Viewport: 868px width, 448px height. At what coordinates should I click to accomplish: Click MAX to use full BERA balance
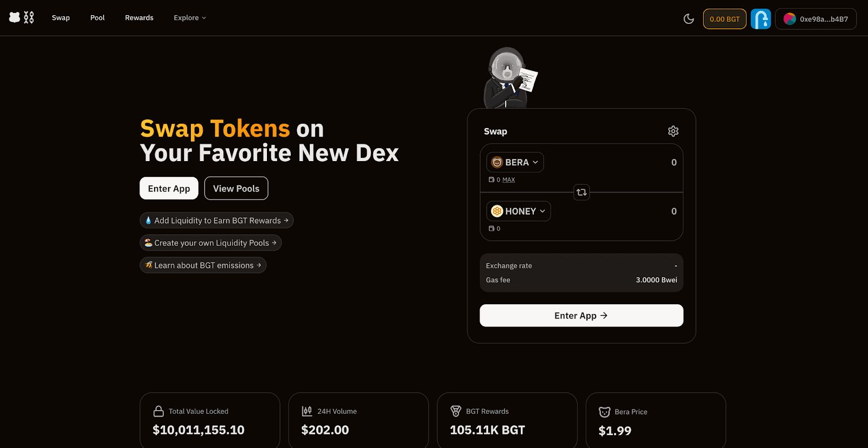coord(508,180)
